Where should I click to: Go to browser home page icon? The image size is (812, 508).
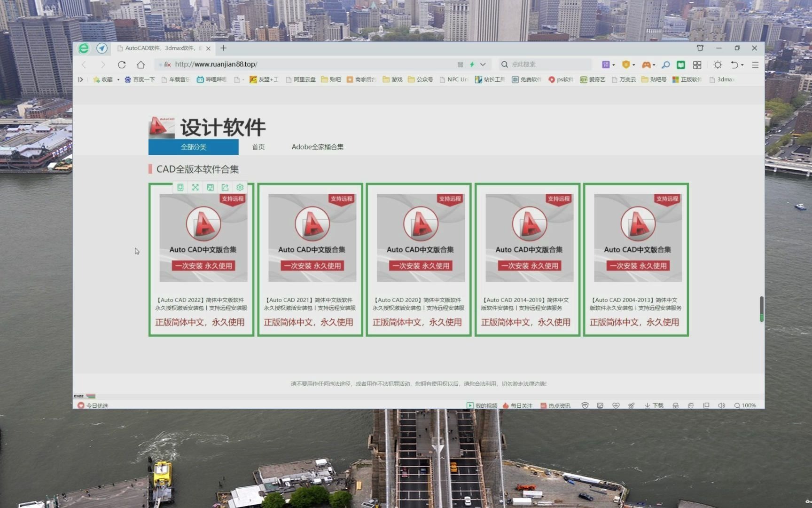click(x=141, y=64)
